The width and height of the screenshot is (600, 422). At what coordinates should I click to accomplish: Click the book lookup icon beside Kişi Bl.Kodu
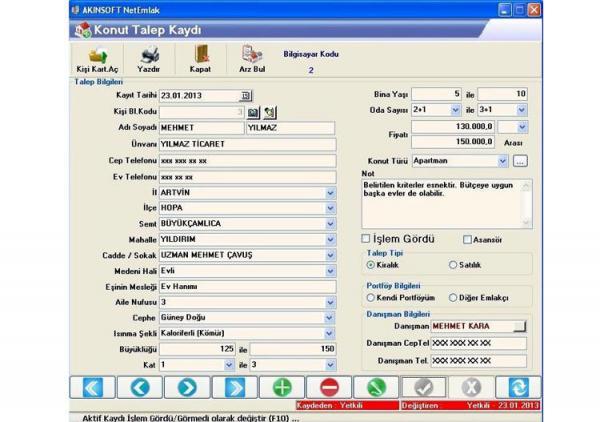click(253, 112)
